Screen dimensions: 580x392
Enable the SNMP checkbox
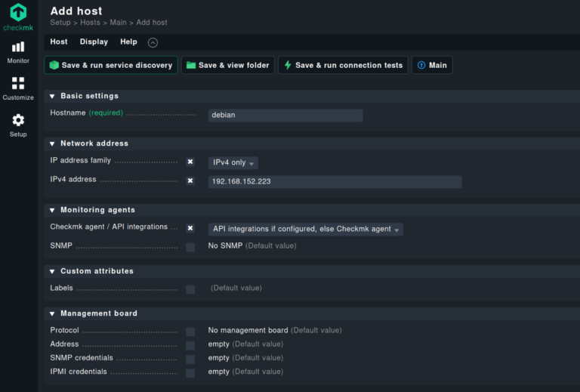click(190, 247)
